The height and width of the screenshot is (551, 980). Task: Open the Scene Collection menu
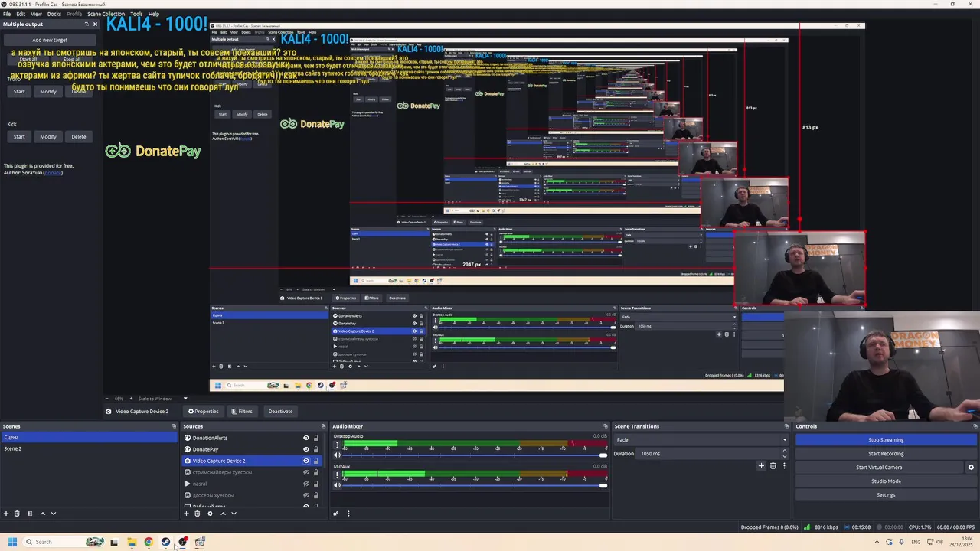point(106,14)
